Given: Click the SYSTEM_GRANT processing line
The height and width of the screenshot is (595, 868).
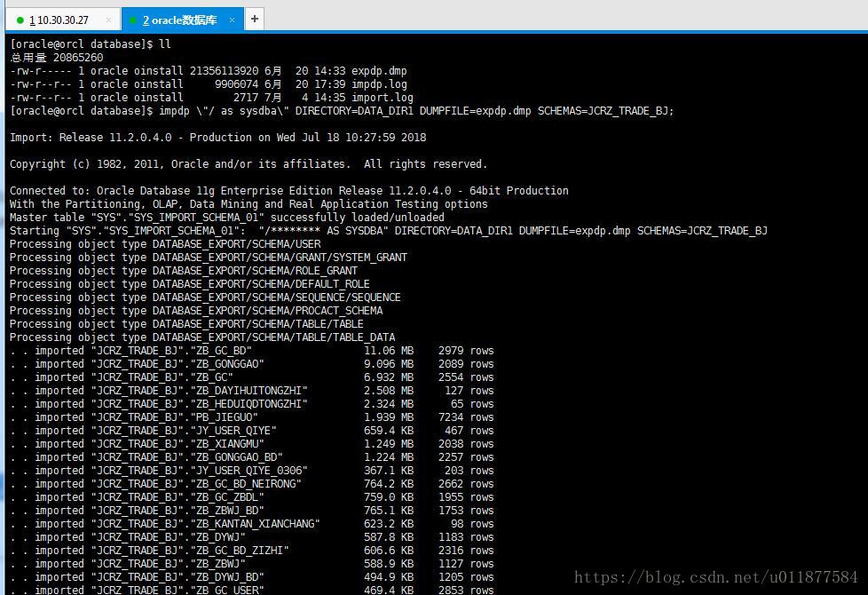Looking at the screenshot, I should point(209,257).
